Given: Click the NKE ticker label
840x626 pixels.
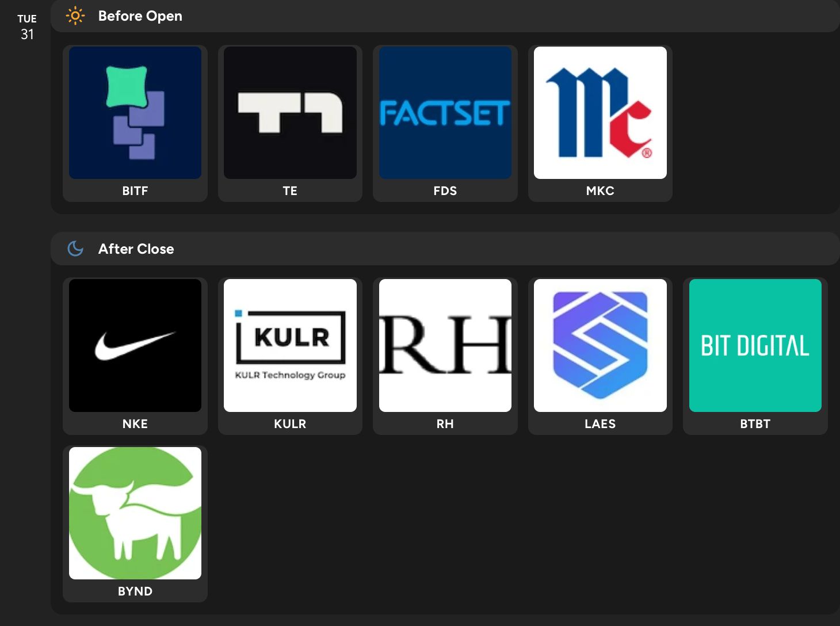Looking at the screenshot, I should coord(135,424).
